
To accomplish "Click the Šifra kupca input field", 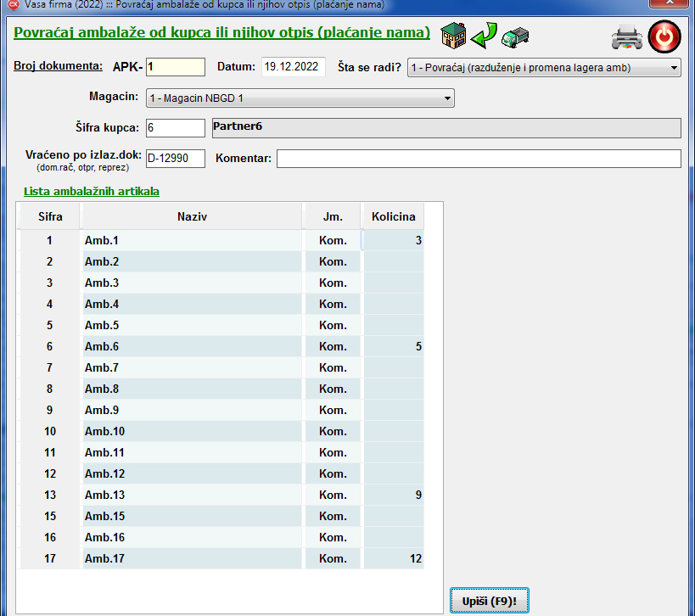I will tap(176, 128).
